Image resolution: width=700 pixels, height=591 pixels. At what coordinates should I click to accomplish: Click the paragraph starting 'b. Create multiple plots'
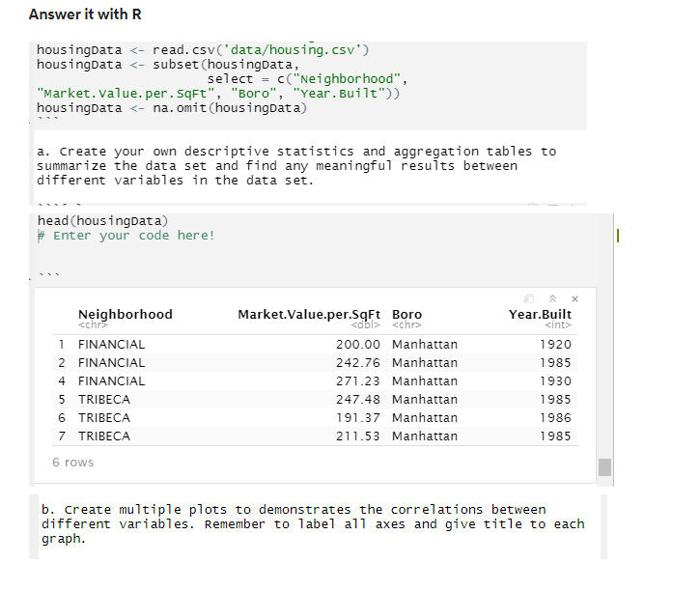(x=313, y=524)
